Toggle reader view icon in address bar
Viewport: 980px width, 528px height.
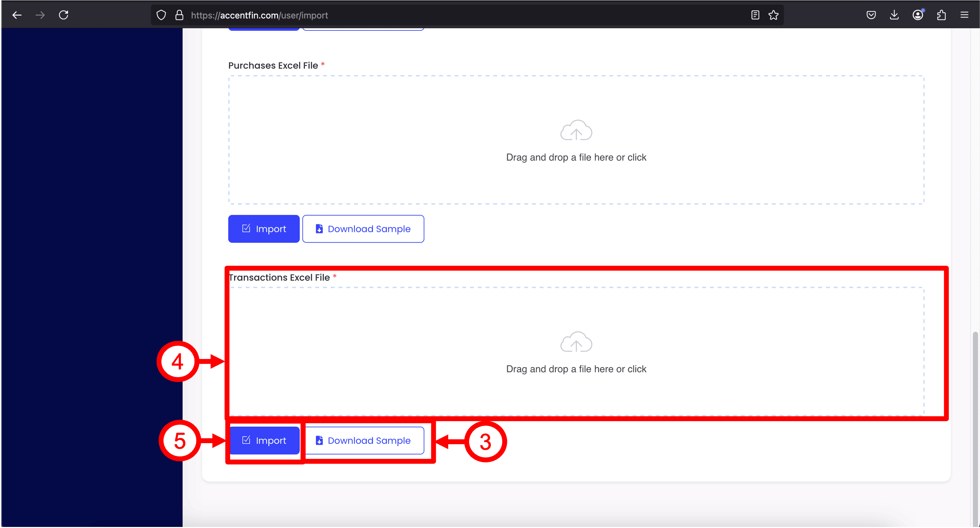click(755, 15)
